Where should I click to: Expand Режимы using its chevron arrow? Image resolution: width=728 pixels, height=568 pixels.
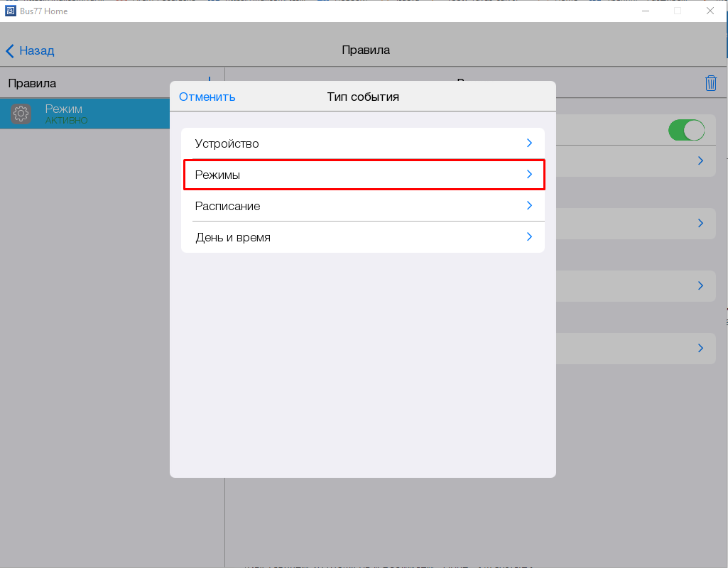coord(529,175)
